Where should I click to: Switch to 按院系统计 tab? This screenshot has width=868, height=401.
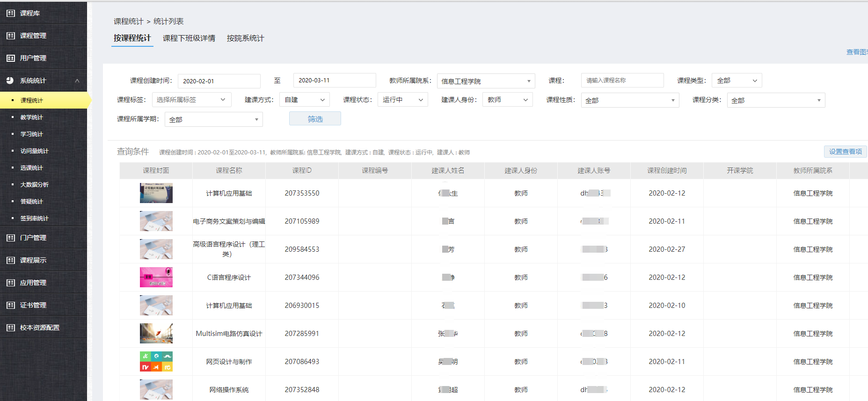click(x=245, y=38)
